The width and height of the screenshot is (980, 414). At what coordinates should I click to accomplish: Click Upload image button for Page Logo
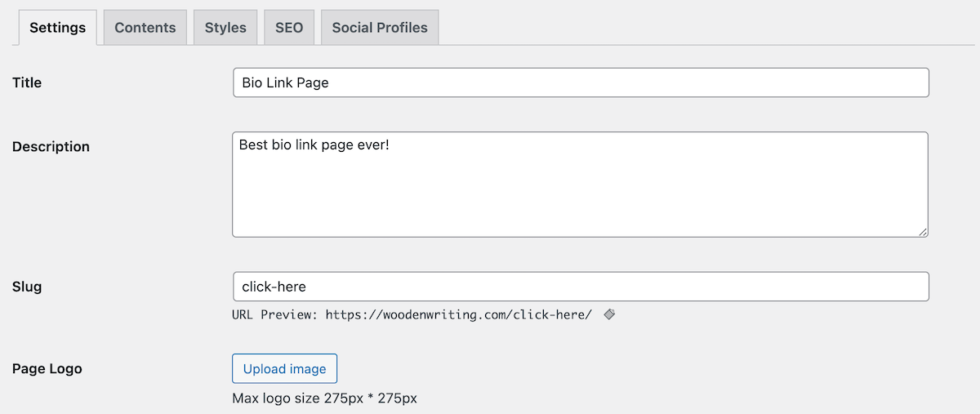pos(285,368)
